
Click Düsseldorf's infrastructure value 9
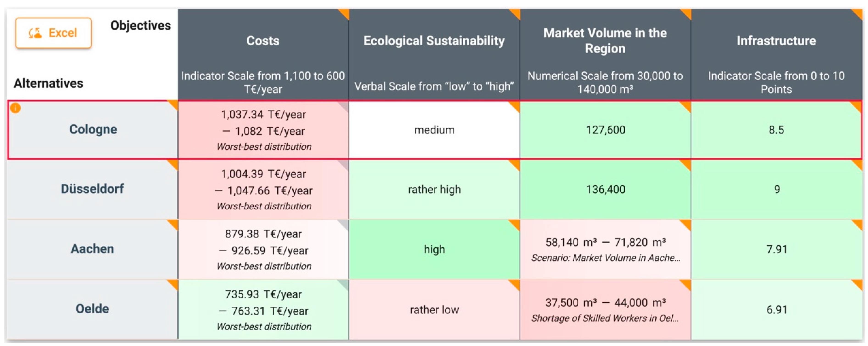tap(777, 189)
